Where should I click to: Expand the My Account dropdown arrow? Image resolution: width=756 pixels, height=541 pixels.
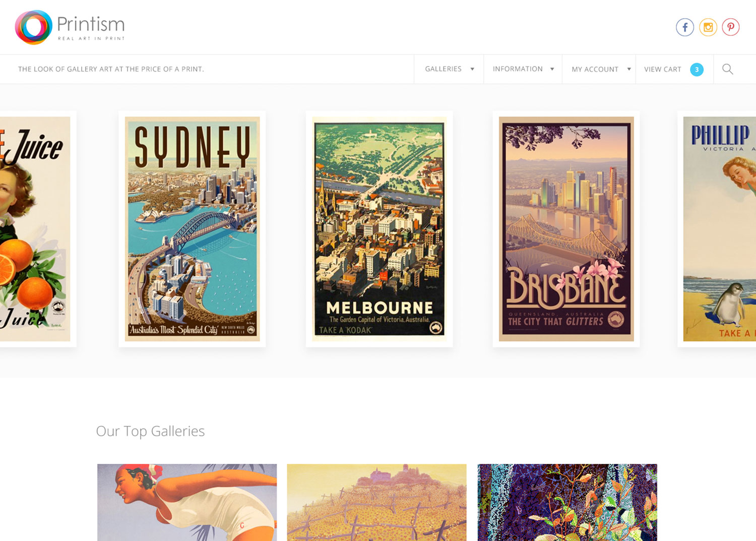click(x=629, y=69)
